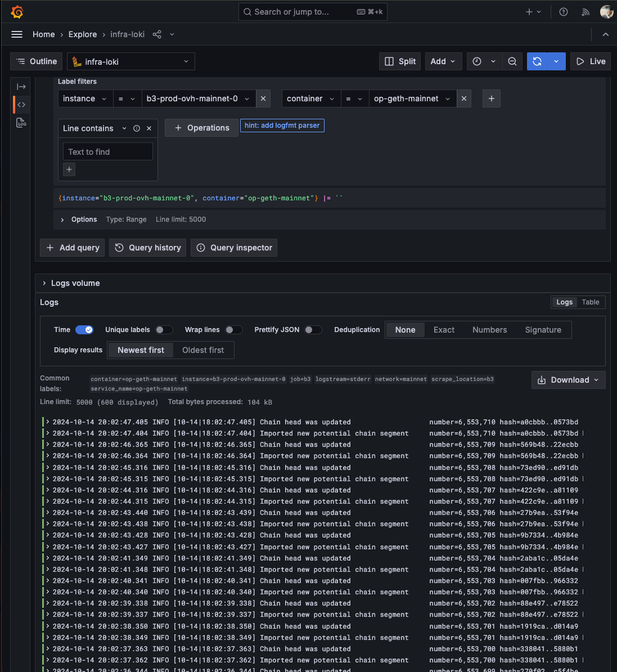Viewport: 617px width, 672px height.
Task: Toggle the Time switch off
Action: [x=84, y=330]
